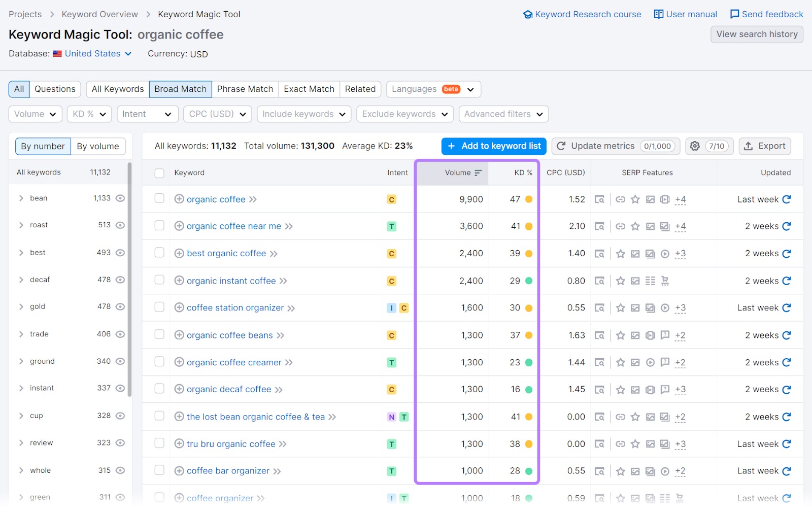This screenshot has width=812, height=516.
Task: Check the organic instant coffee checkbox
Action: 159,280
